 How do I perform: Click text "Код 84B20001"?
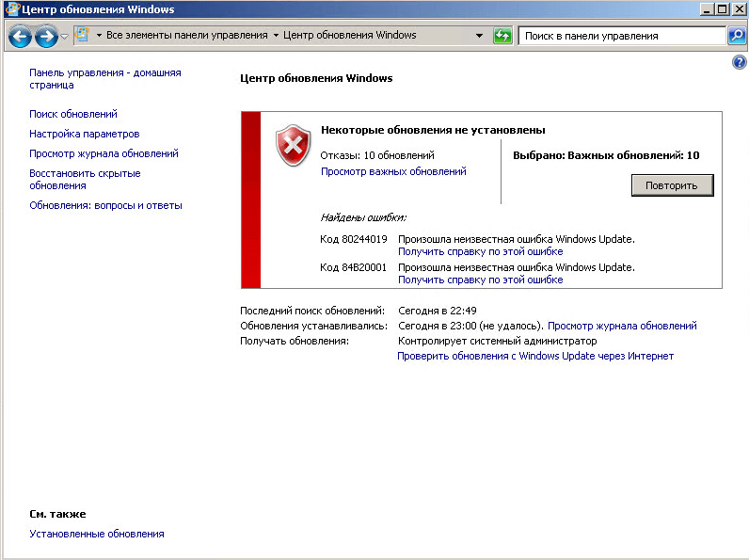click(x=353, y=267)
